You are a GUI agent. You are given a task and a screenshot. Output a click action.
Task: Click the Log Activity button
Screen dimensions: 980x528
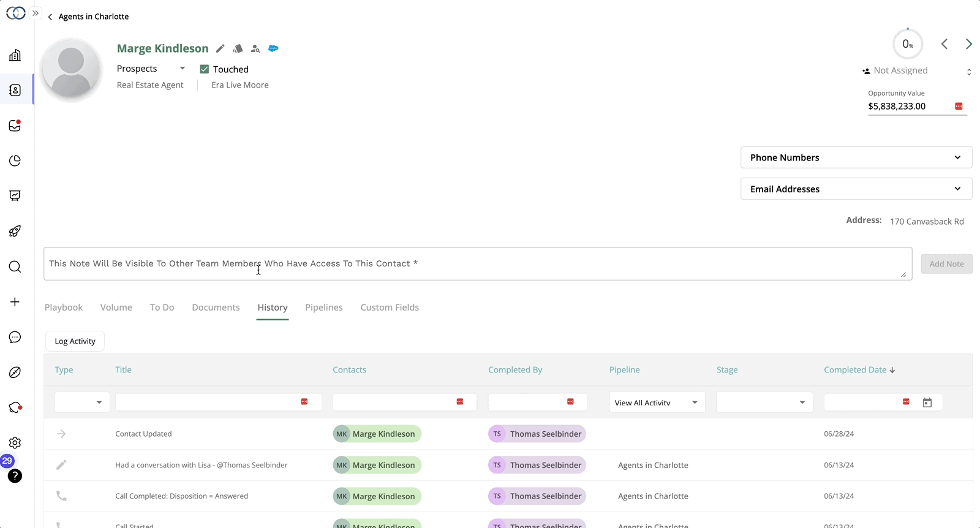[x=75, y=341]
